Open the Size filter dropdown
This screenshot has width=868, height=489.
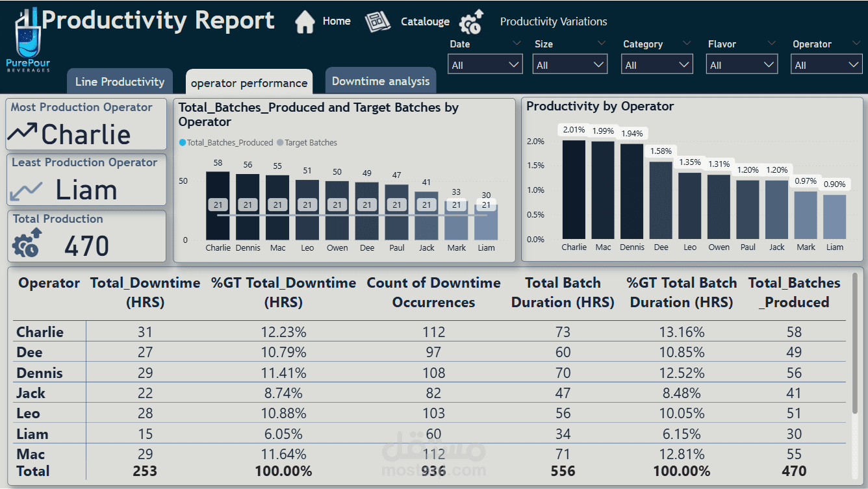point(570,65)
